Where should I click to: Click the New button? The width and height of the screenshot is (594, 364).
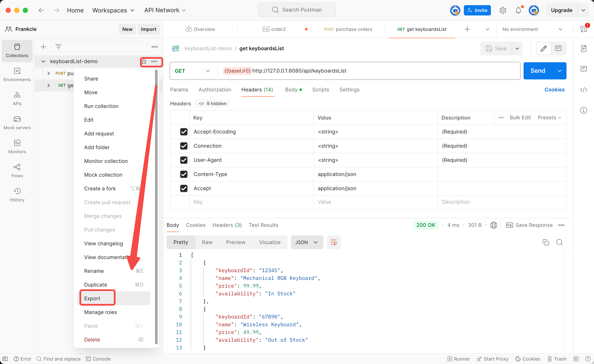pos(127,29)
